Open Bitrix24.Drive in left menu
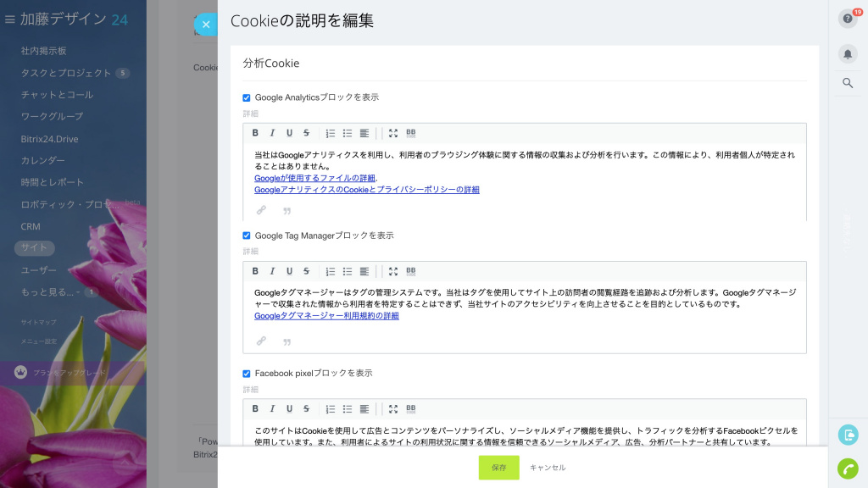Viewport: 868px width, 488px height. click(x=49, y=139)
